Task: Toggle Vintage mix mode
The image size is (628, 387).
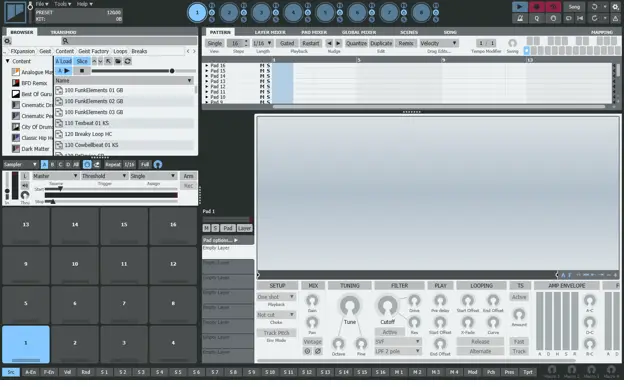Action: click(x=312, y=342)
